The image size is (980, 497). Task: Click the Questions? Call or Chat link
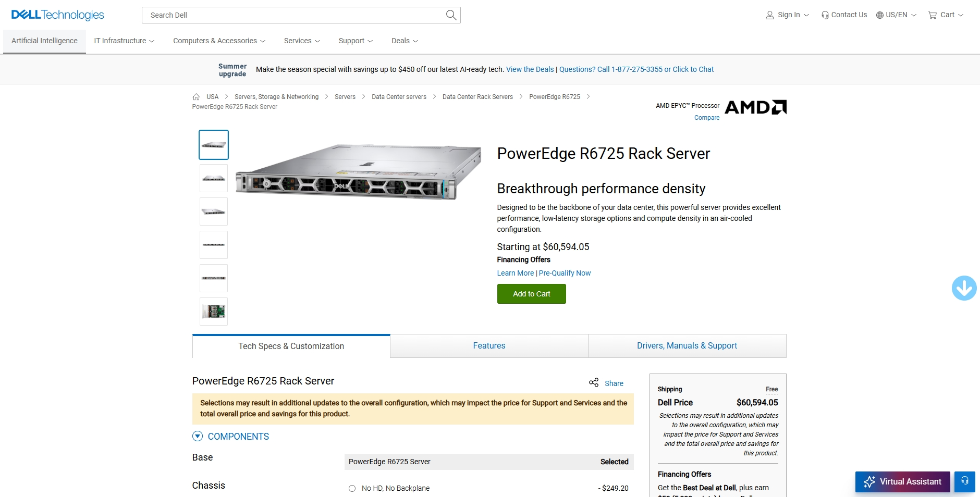click(636, 69)
